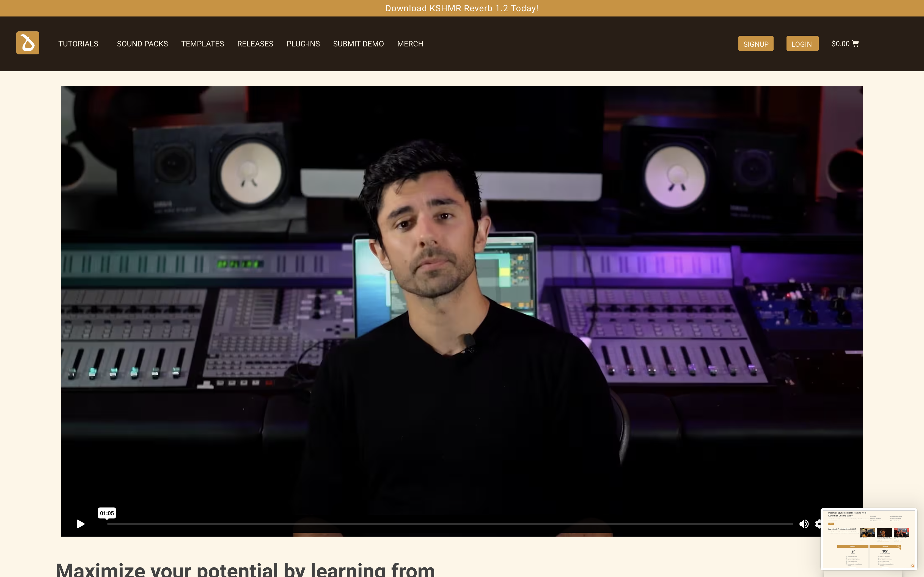This screenshot has height=577, width=924.
Task: Open the PLUG-INS page
Action: 303,44
